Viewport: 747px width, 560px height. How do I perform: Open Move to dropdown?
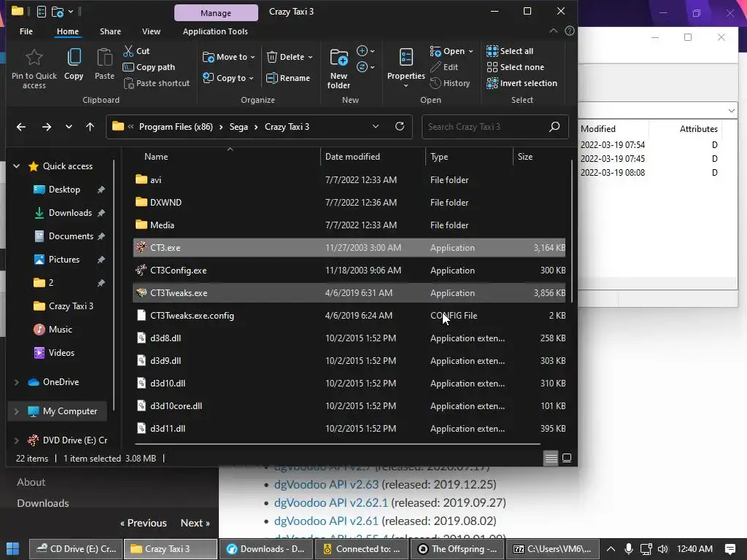228,57
